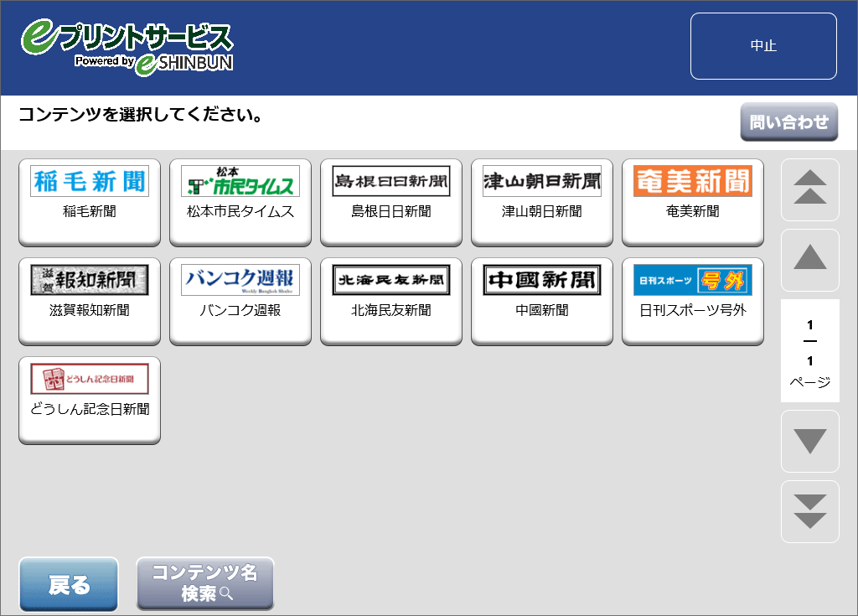Jump to last page with double down arrow

coord(809,511)
